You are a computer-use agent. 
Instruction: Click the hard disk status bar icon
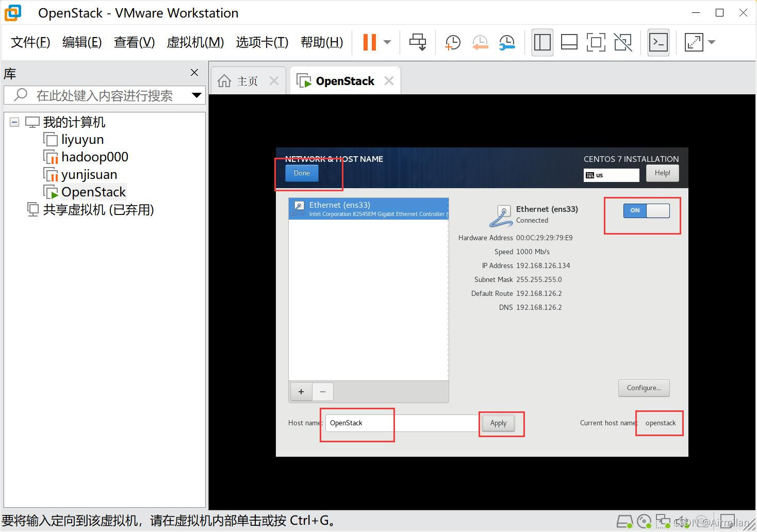[x=624, y=522]
